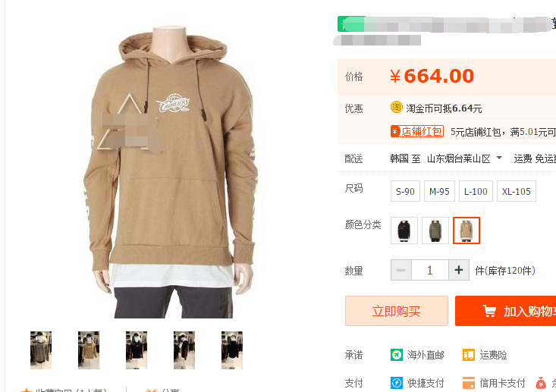
Task: Open the delivery region dropdown 山东烟台莱山区
Action: 464,158
